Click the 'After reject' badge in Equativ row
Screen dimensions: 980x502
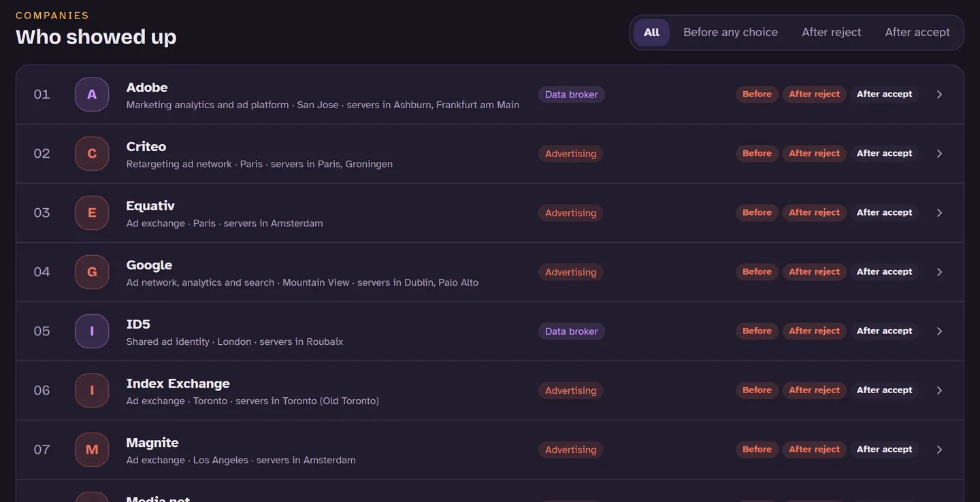814,212
